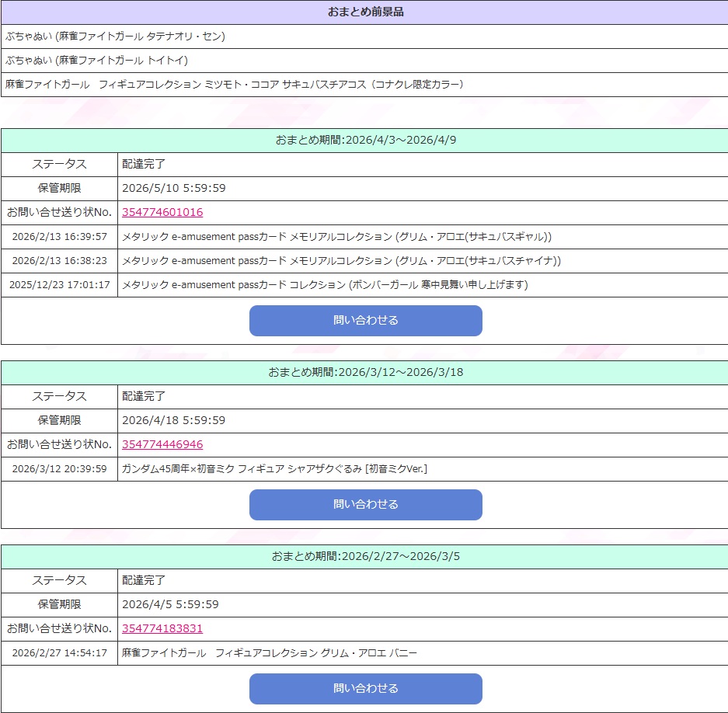Open tracking number 354774601016
This screenshot has height=713, width=728.
click(162, 212)
